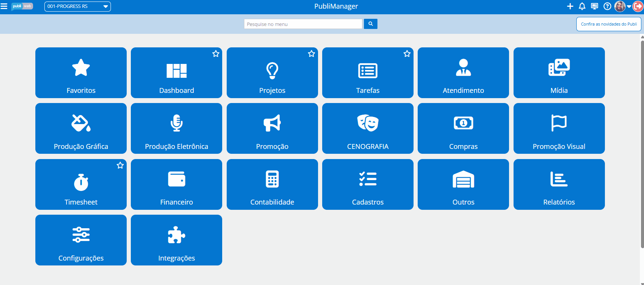644x285 pixels.
Task: Click the notifications bell icon
Action: 582,6
